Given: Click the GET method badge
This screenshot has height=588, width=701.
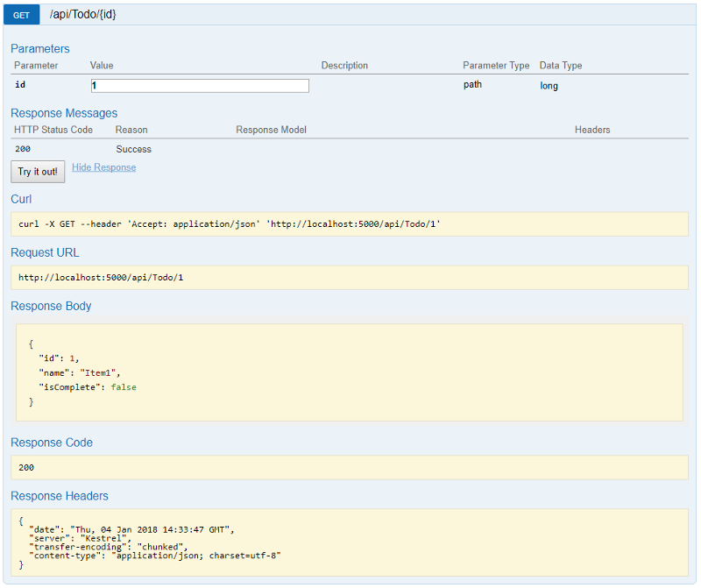Looking at the screenshot, I should 20,14.
